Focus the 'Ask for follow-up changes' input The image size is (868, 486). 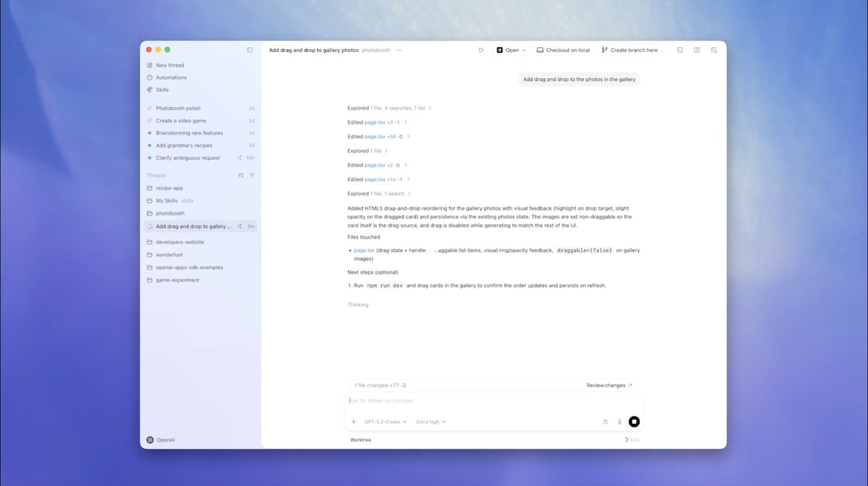494,401
